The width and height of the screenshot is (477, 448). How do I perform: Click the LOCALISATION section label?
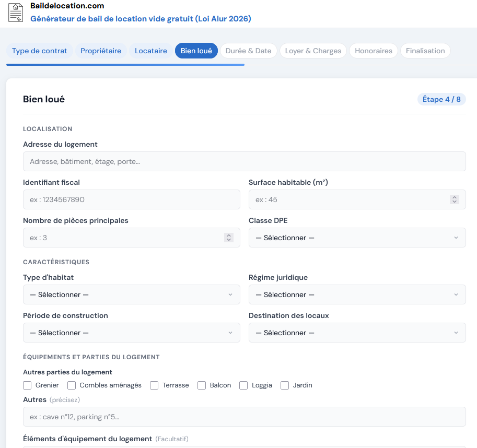tap(48, 129)
